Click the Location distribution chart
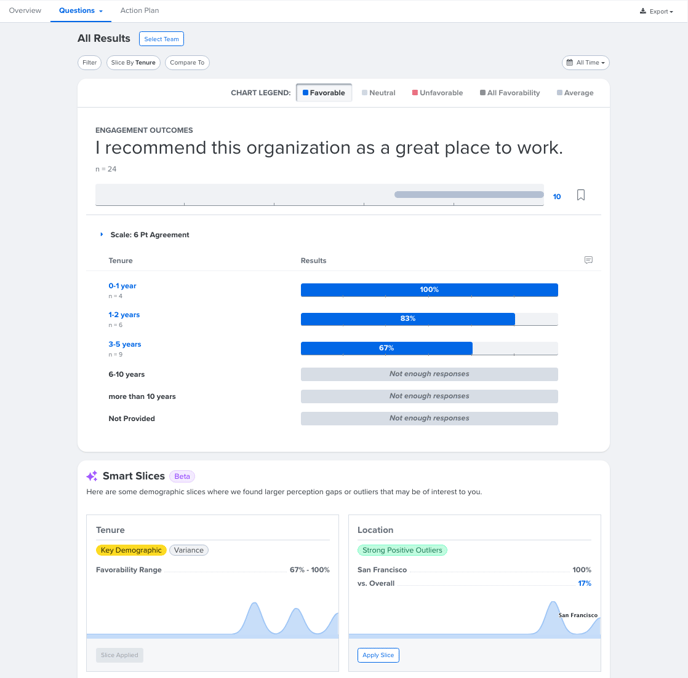Screen dimensions: 688x678 click(x=474, y=619)
